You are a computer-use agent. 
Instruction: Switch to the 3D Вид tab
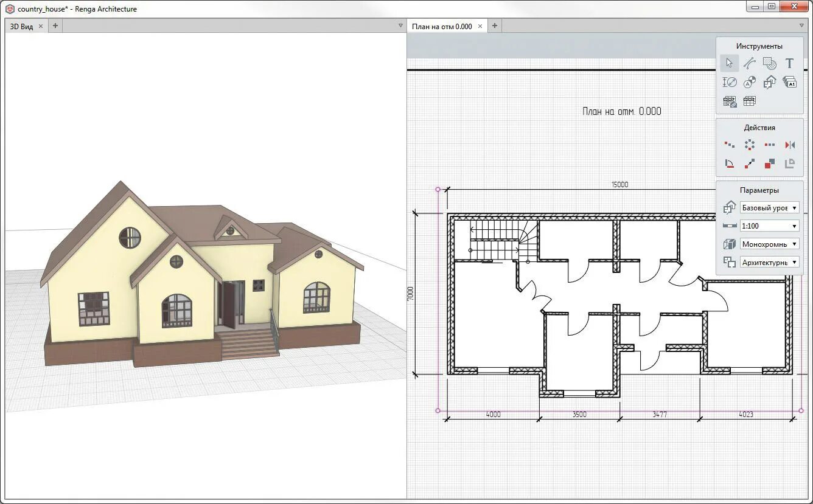click(x=21, y=26)
